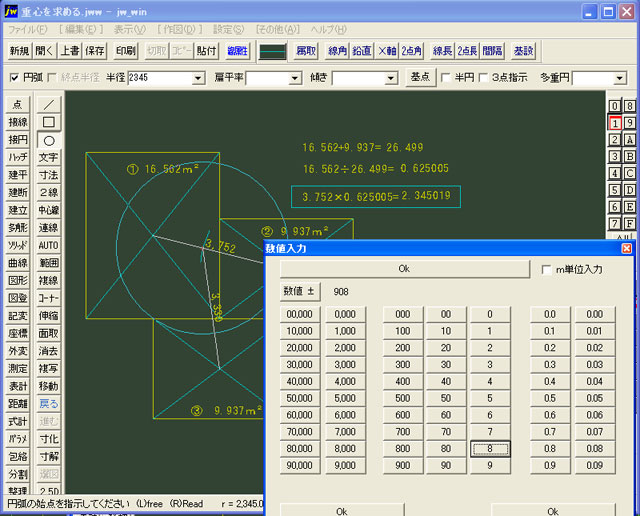Select layer 4 button
The image size is (640, 516).
(x=615, y=173)
